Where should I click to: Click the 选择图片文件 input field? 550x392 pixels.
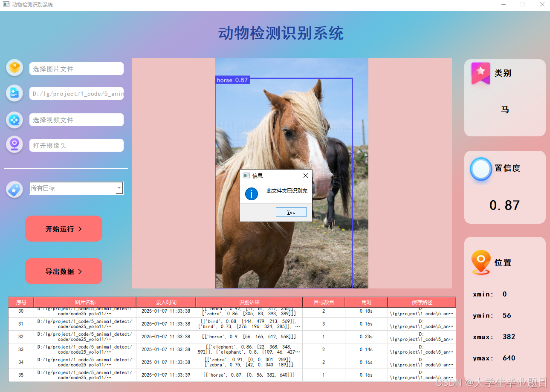76,69
